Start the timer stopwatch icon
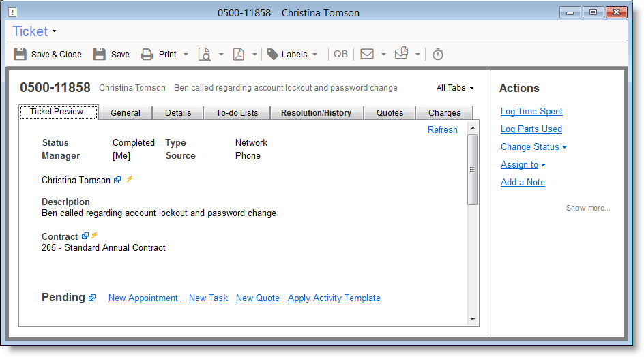 (x=438, y=55)
